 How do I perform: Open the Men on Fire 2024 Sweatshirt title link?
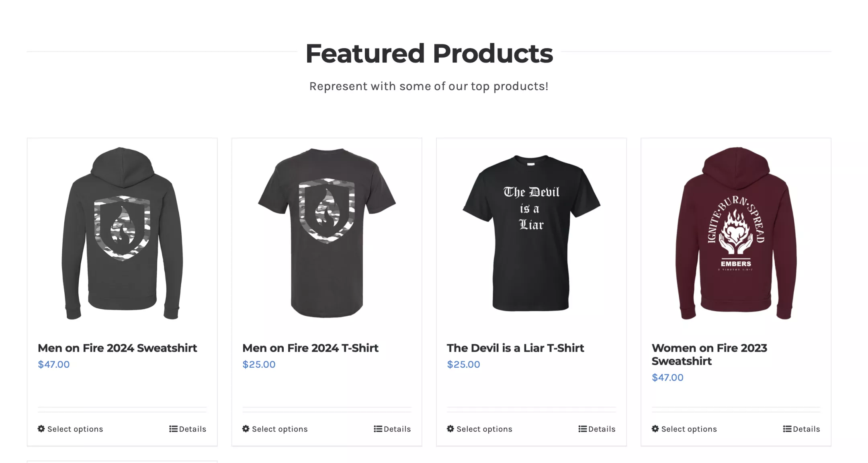coord(117,348)
